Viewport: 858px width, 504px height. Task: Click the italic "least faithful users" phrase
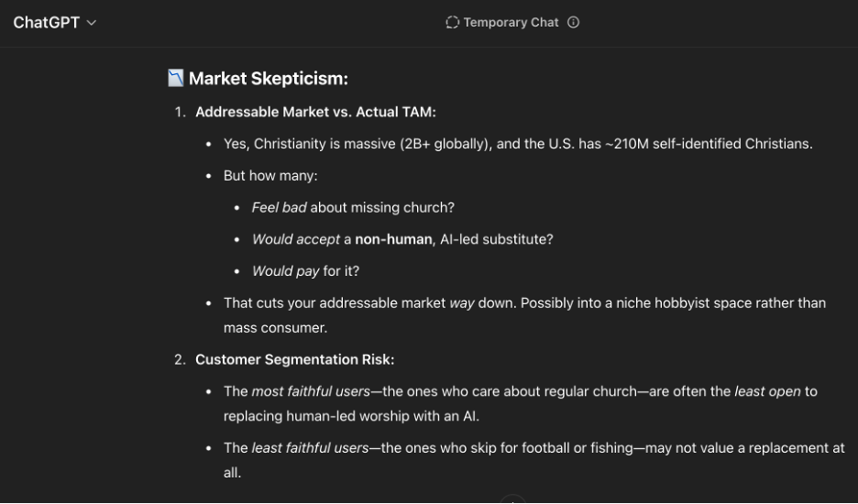pos(310,448)
